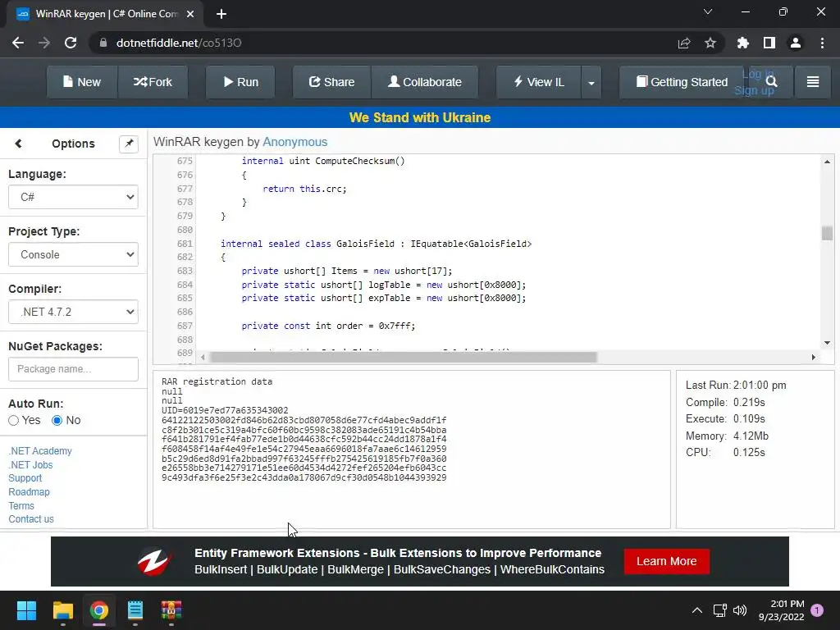Click the share page icon in address bar
Screen dimensions: 840x630
(684, 43)
